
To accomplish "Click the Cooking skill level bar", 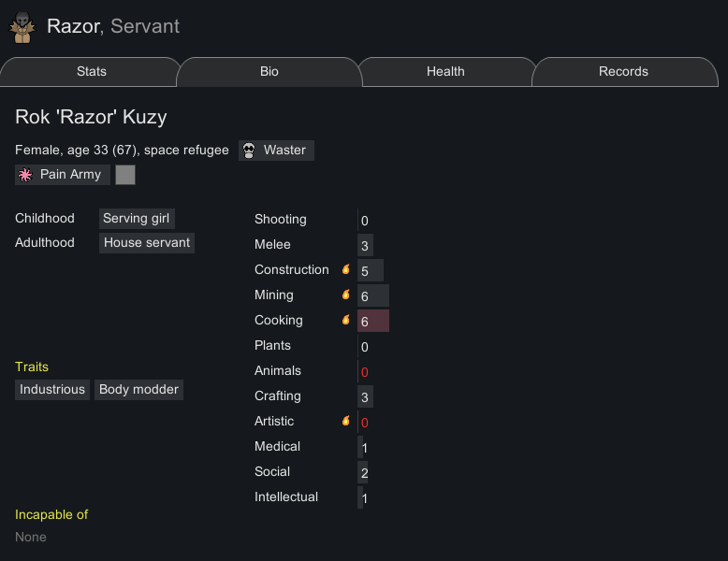I will coord(373,321).
